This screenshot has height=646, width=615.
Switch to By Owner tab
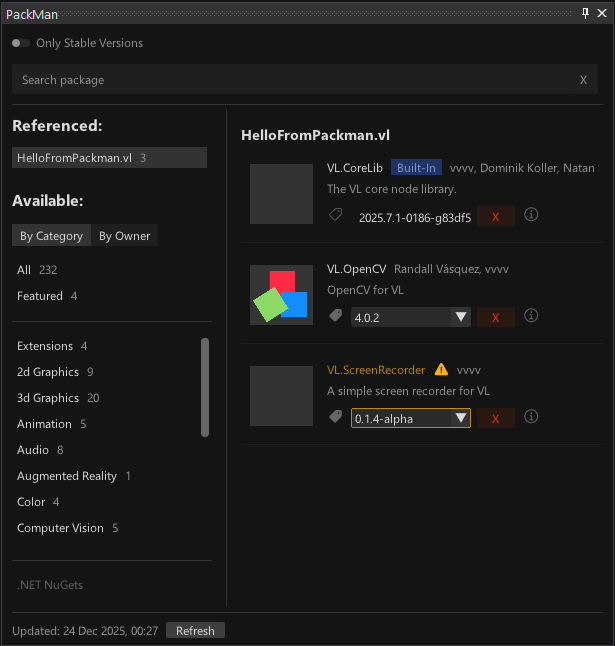tap(124, 236)
